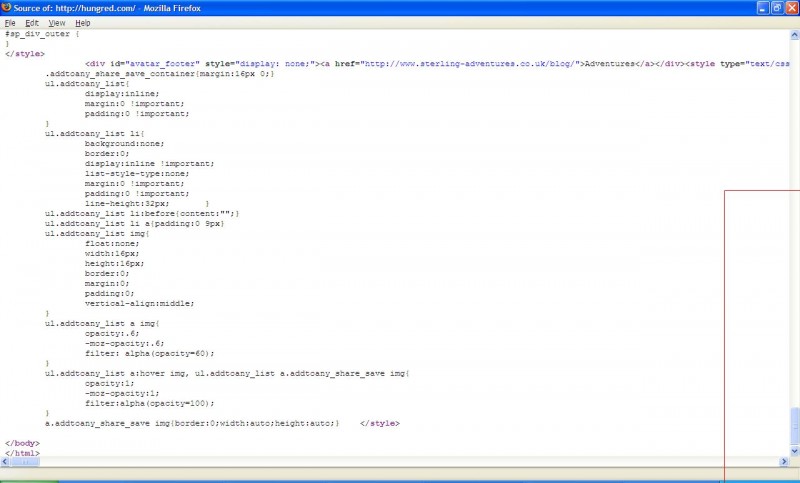Click the vertical scrollbar thumb
Viewport: 800px width, 483px height.
pyautogui.click(x=795, y=425)
